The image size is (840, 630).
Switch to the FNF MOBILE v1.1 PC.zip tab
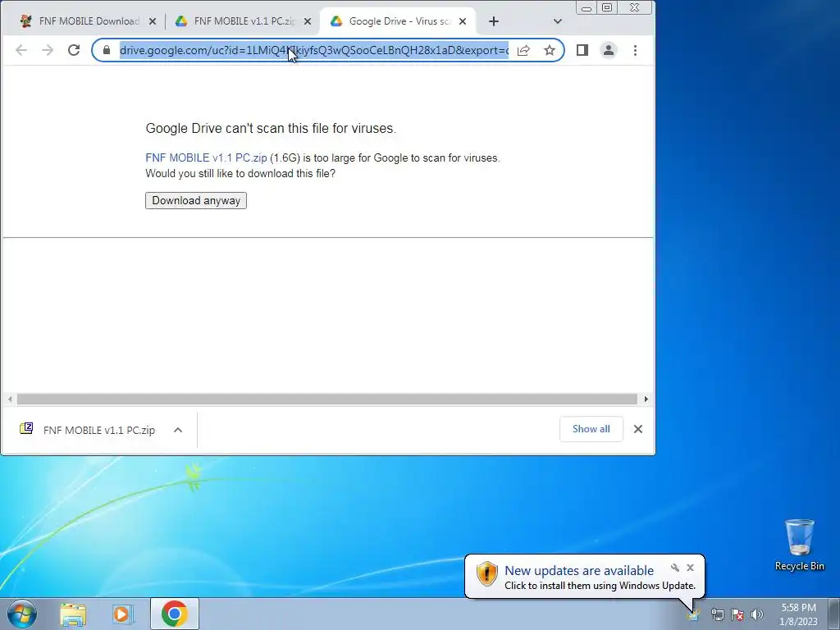244,21
